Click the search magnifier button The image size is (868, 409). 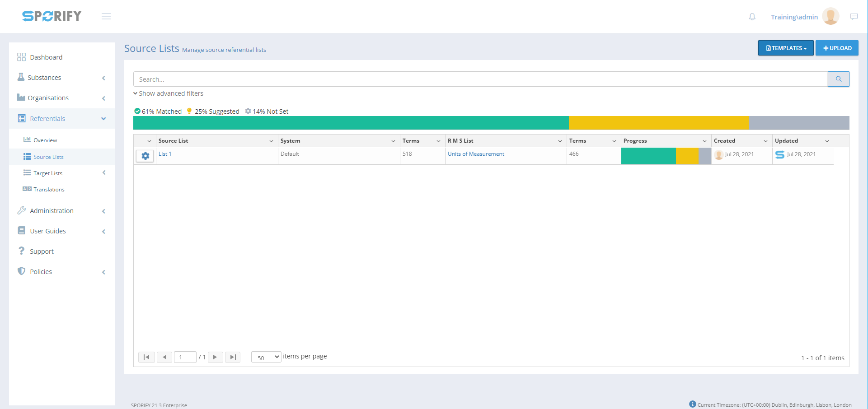coord(838,79)
